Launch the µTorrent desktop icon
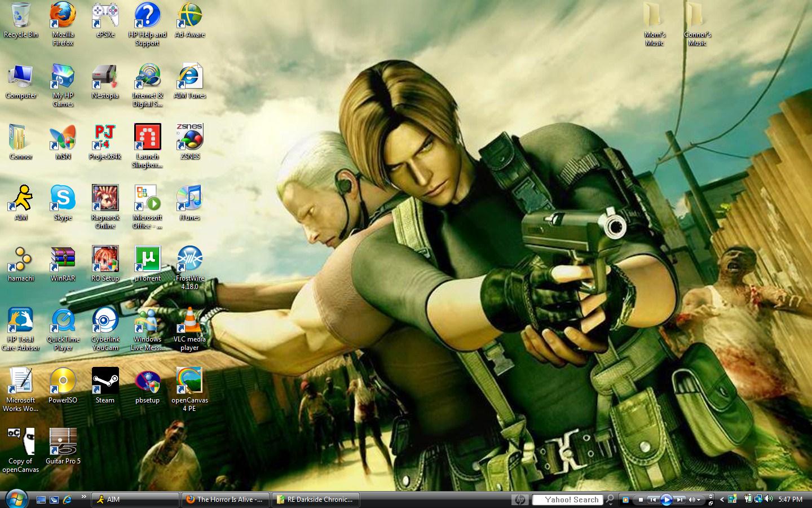 [147, 259]
